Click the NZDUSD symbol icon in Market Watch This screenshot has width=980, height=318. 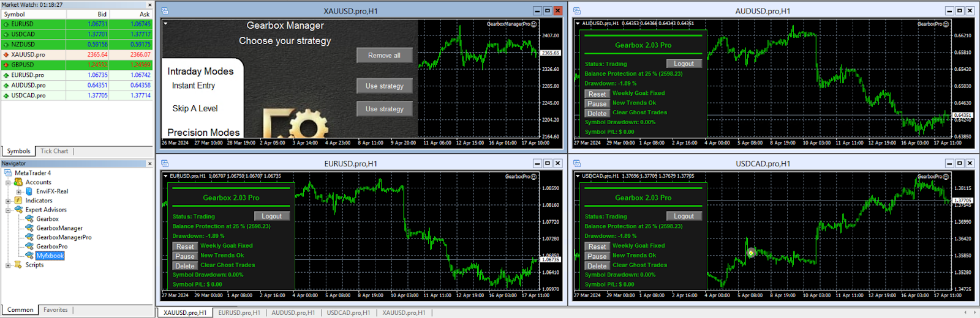click(6, 44)
